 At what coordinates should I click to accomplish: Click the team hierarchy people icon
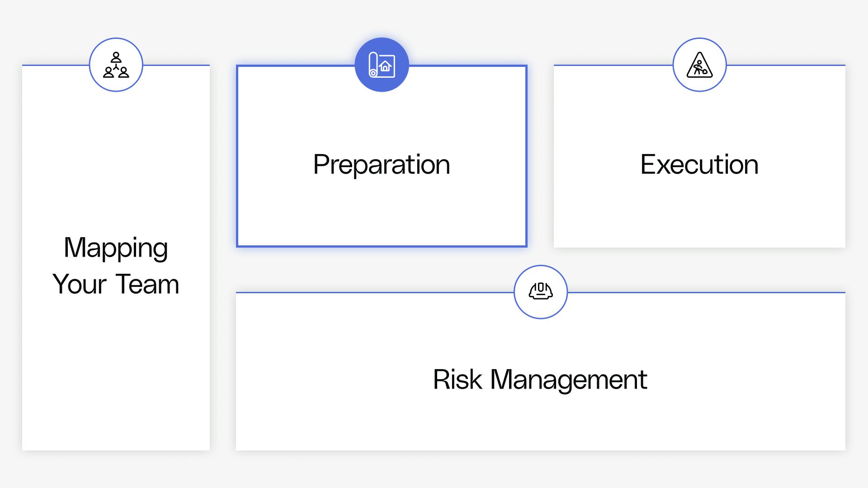pyautogui.click(x=116, y=65)
